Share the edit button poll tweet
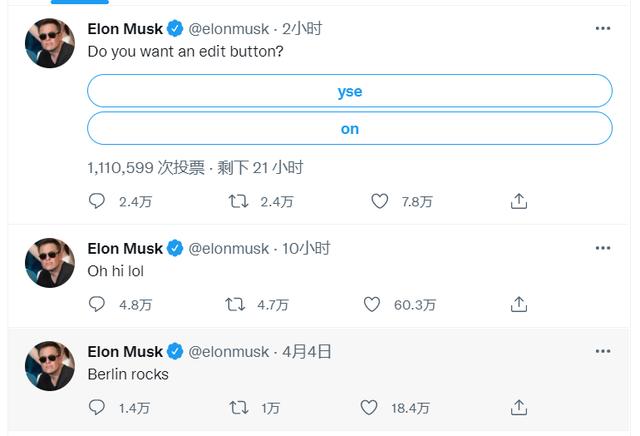Screen dimensions: 640x436 click(519, 201)
